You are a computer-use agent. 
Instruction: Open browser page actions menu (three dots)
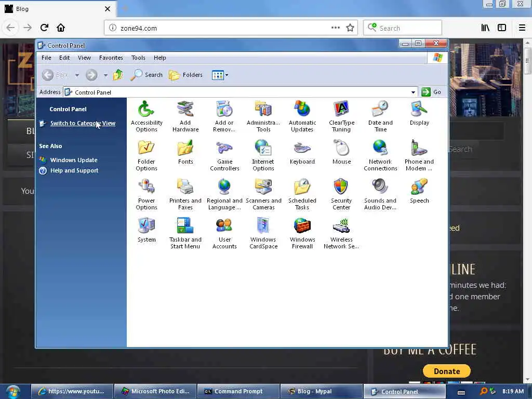336,28
